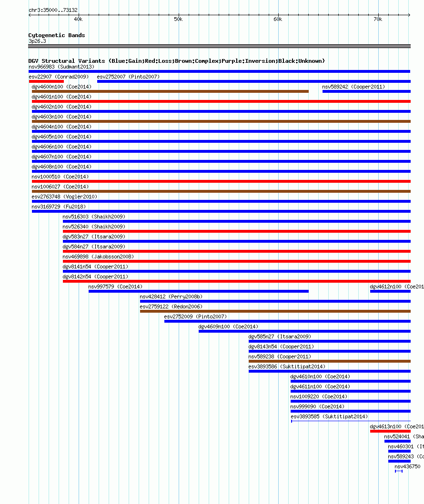Viewport: 424px width, 504px height.
Task: Open variant dgv4610n100 (Coe2014)
Action: [x=321, y=376]
